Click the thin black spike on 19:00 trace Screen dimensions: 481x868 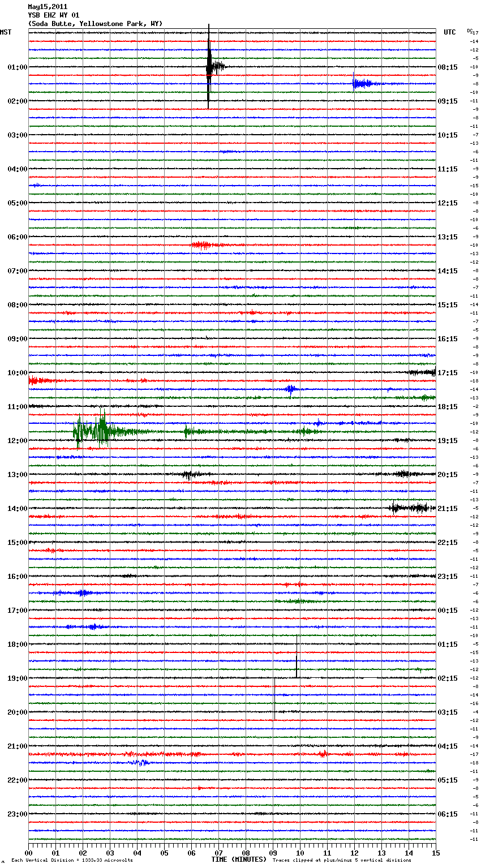pos(274,699)
